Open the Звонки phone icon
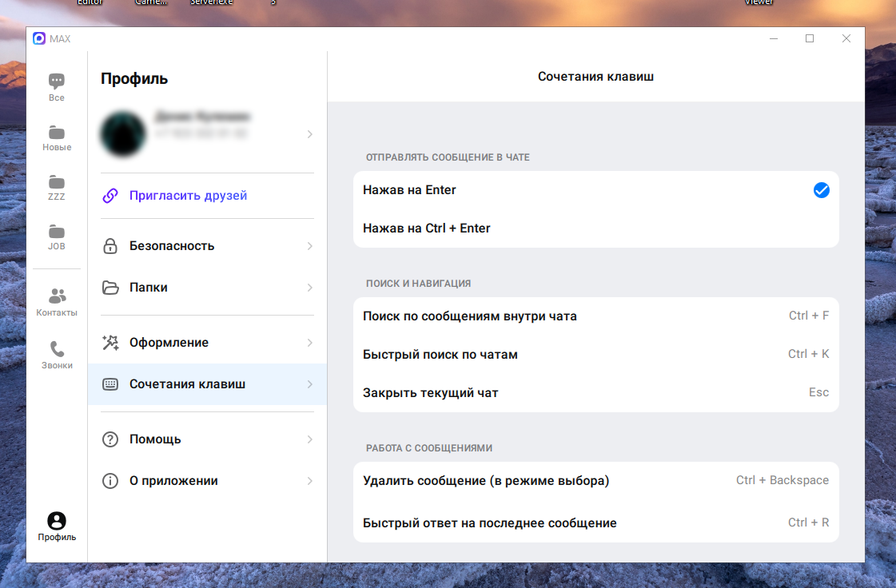The width and height of the screenshot is (896, 588). pyautogui.click(x=56, y=349)
